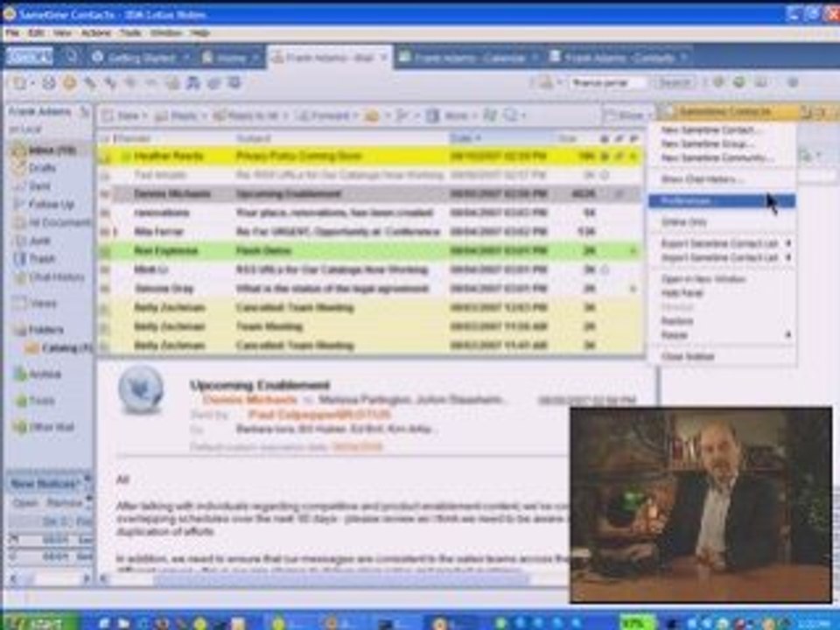Click sender name Dennis Michaels in preview
Viewport: 840px width, 630px height.
pos(249,400)
